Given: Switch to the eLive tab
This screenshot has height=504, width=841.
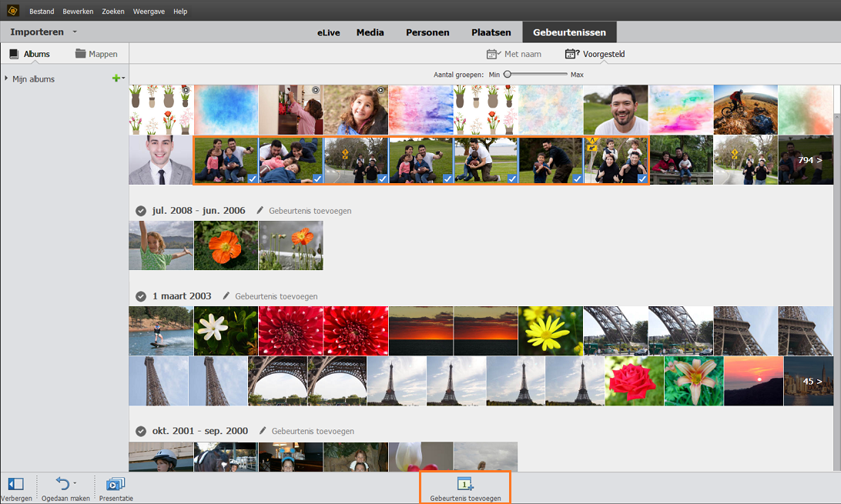Looking at the screenshot, I should (328, 32).
